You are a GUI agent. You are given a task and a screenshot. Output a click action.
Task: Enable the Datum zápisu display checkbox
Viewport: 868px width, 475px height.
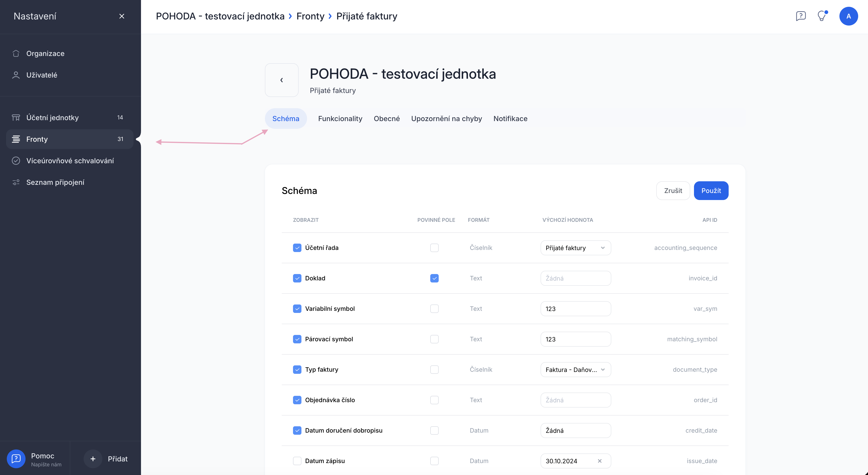coord(297,461)
